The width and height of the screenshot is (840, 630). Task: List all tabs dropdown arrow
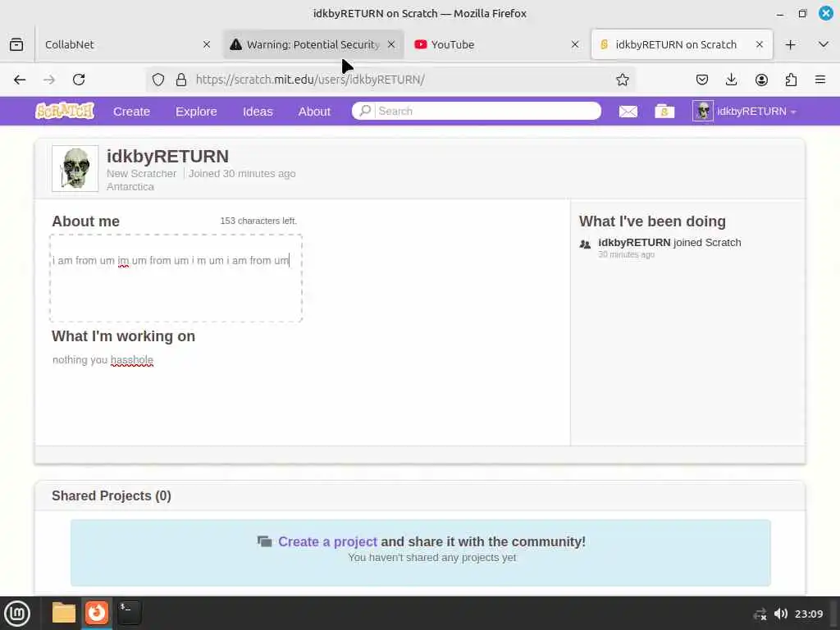(824, 44)
